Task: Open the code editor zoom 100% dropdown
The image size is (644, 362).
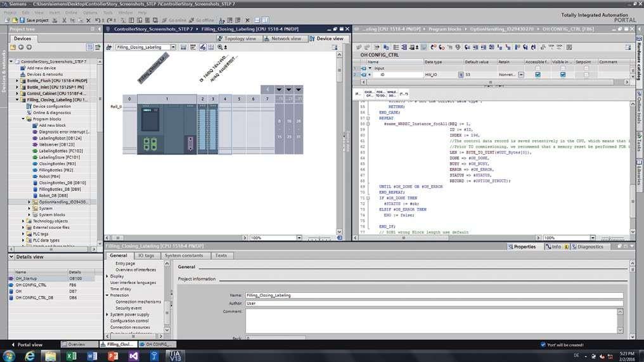Action: click(x=593, y=238)
